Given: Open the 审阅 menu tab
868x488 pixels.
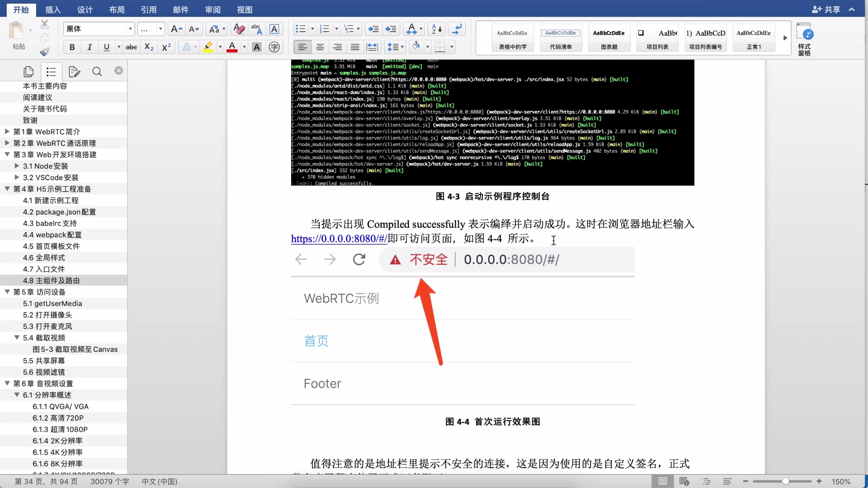Looking at the screenshot, I should click(212, 9).
